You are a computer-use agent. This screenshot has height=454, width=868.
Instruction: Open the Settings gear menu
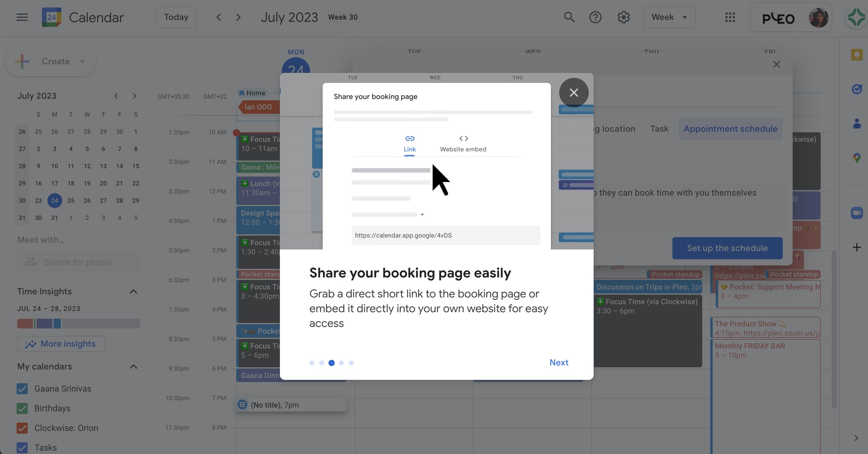[x=624, y=17]
